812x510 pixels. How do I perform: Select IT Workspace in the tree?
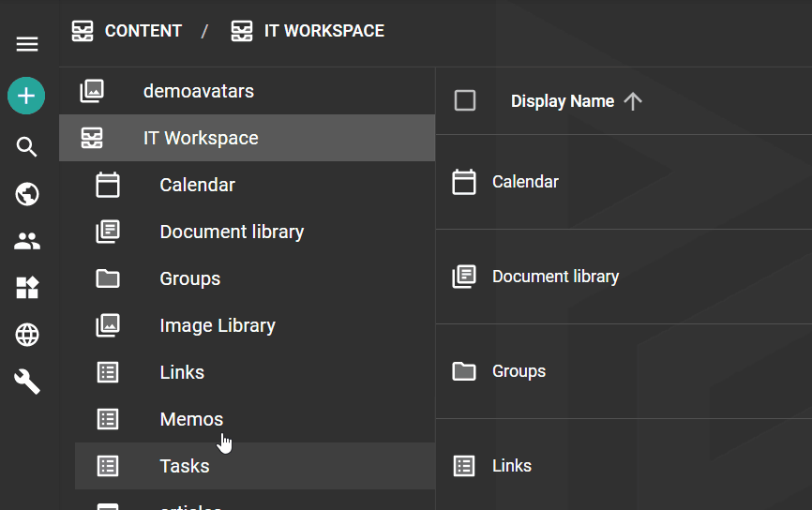pos(247,138)
